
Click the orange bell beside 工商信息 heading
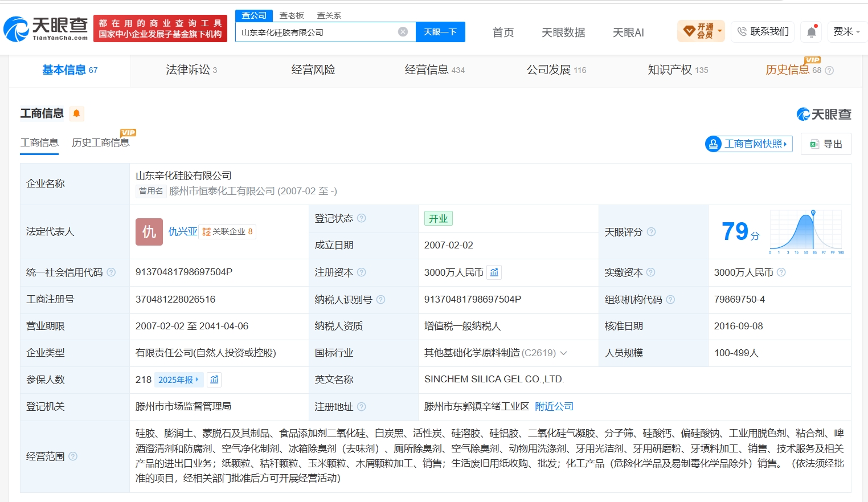(x=76, y=113)
